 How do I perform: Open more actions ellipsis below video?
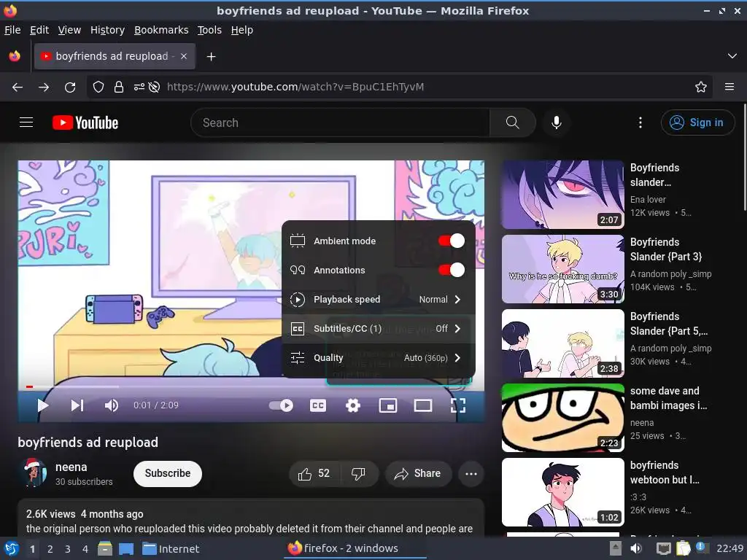[x=471, y=473]
